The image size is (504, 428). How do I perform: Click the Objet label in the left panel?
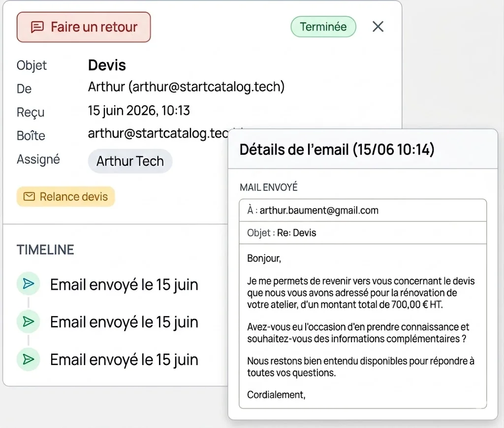[31, 66]
